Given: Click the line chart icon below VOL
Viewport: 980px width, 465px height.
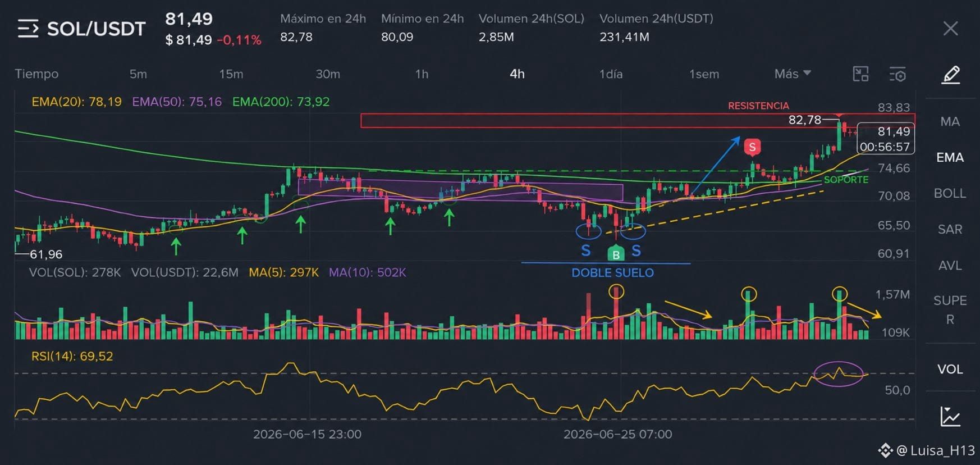Looking at the screenshot, I should coord(950,417).
